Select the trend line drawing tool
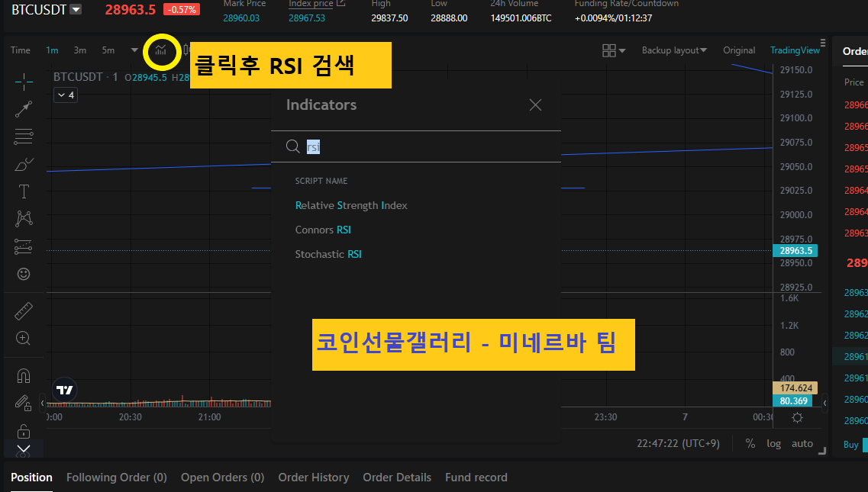Viewport: 868px width, 492px height. point(23,109)
